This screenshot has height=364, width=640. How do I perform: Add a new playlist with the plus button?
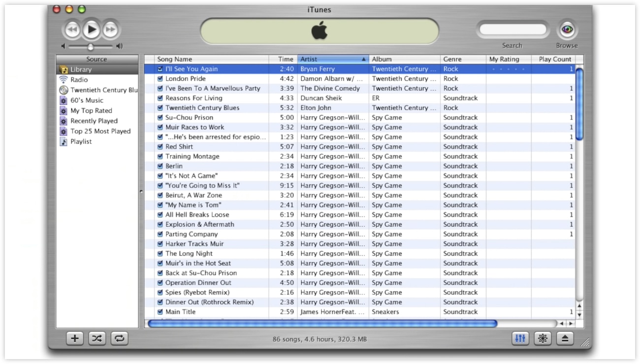click(74, 338)
